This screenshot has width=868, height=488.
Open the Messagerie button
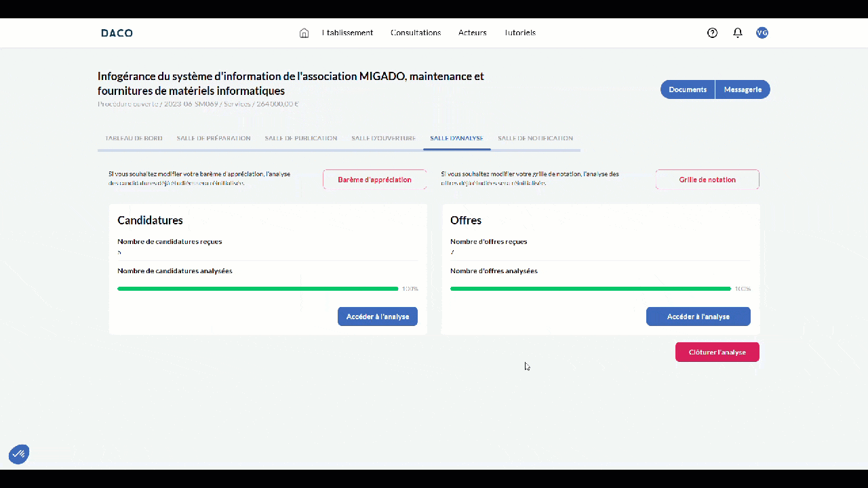coord(743,89)
